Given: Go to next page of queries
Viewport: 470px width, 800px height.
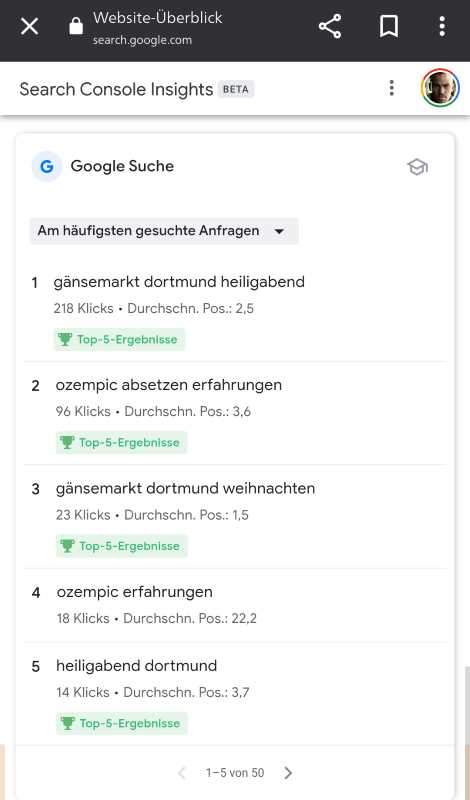Looking at the screenshot, I should click(x=288, y=772).
